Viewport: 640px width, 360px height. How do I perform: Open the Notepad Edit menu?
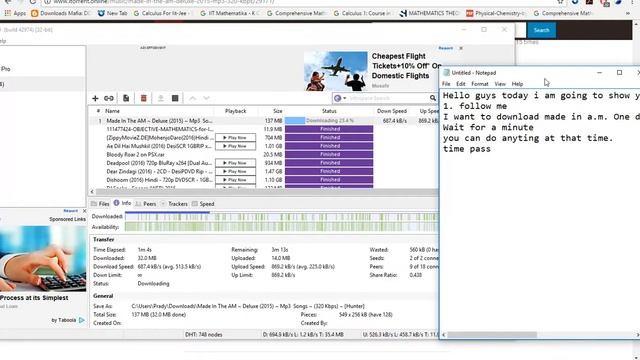[461, 84]
